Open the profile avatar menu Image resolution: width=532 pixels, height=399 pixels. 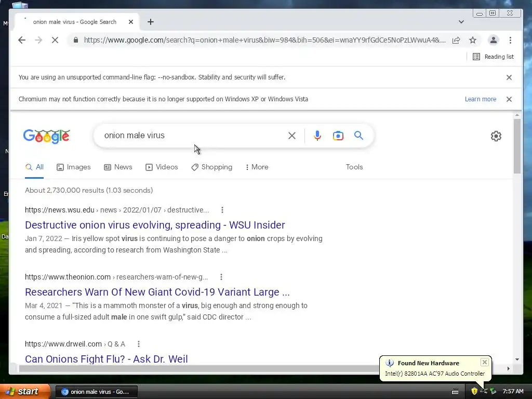(x=494, y=40)
